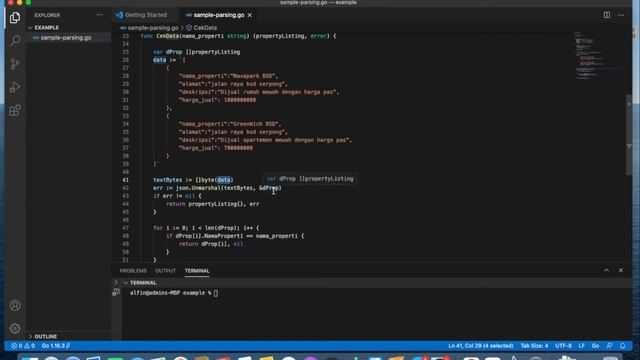640x360 pixels.
Task: Open the notifications bell in status bar
Action: (622, 346)
